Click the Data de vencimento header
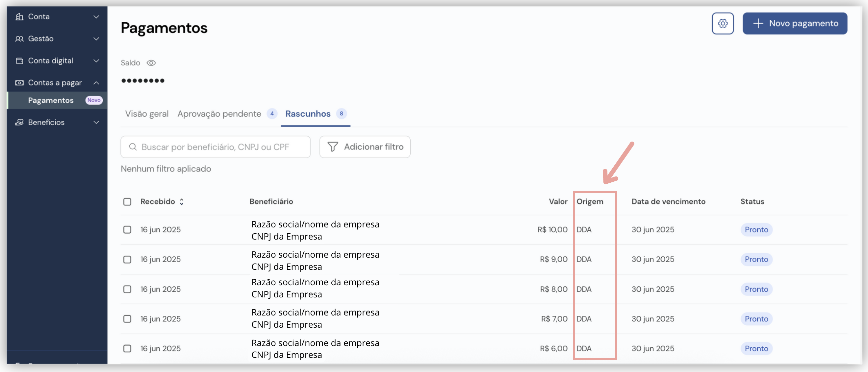This screenshot has height=372, width=868. tap(668, 202)
